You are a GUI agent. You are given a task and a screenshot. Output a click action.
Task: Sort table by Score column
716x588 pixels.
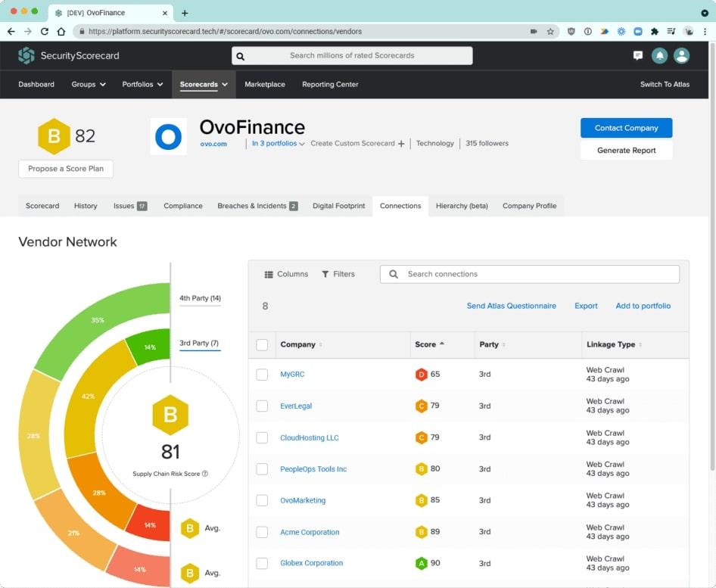point(429,344)
